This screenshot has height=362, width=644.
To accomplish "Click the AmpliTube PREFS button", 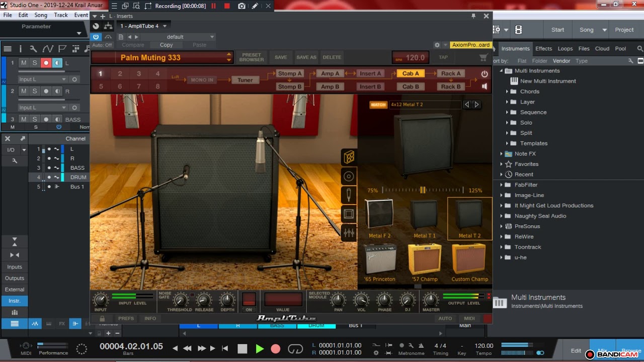I will pyautogui.click(x=126, y=318).
